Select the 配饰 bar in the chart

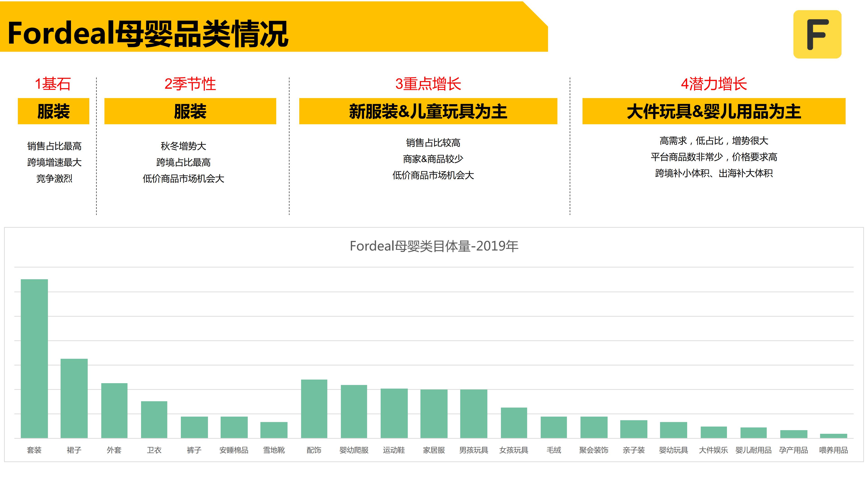point(314,409)
